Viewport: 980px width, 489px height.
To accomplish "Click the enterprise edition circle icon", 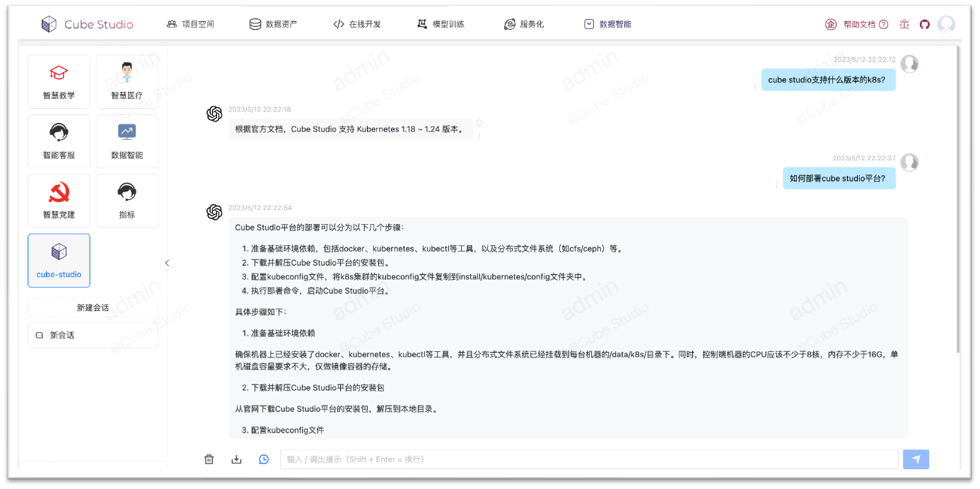I will pos(831,25).
